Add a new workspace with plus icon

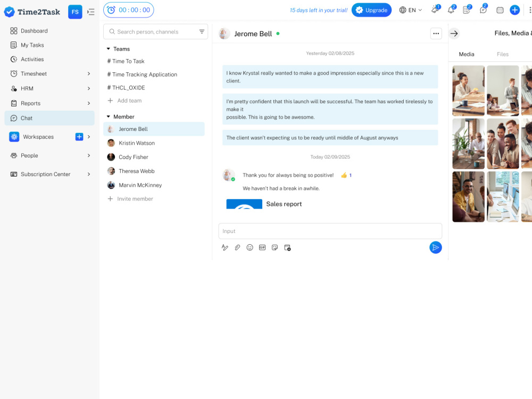pos(79,137)
